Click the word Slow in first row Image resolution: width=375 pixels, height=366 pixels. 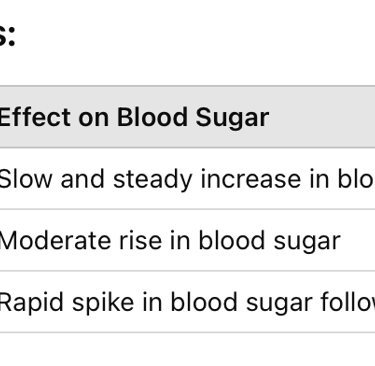[26, 179]
